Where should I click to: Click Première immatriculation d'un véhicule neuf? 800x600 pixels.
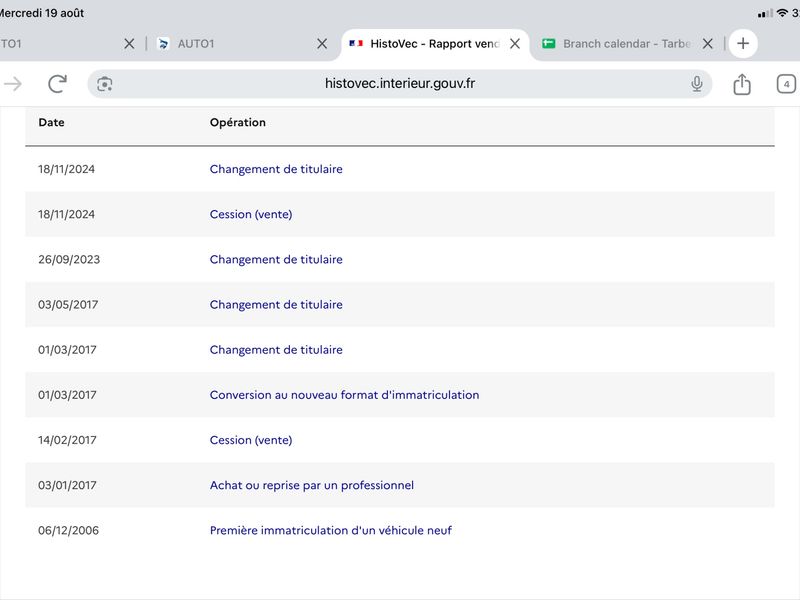[x=331, y=531]
